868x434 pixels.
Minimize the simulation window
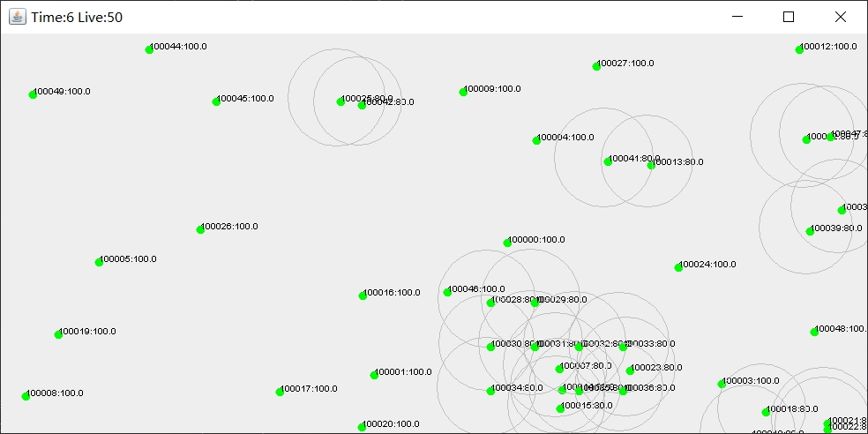tap(737, 17)
